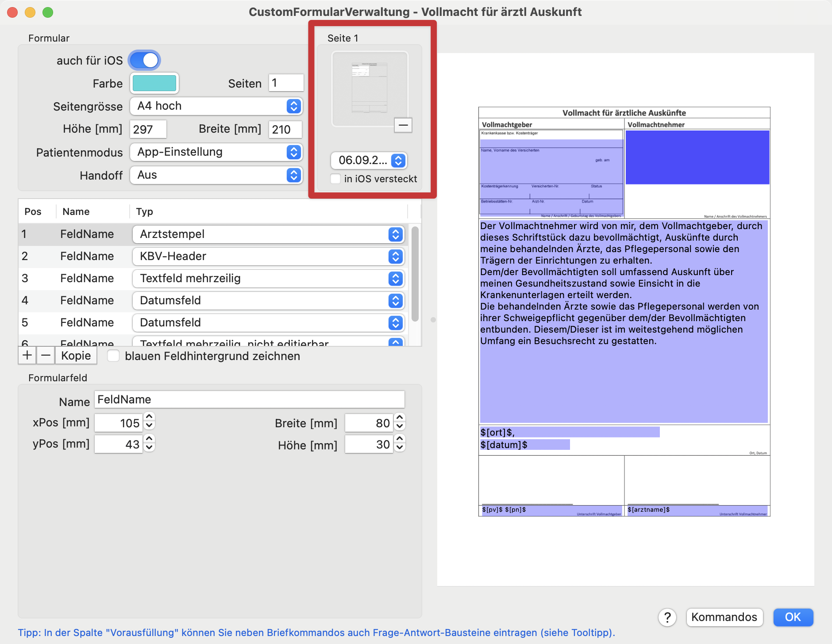Toggle the 'auch für iOS' switch
832x644 pixels.
(x=145, y=60)
